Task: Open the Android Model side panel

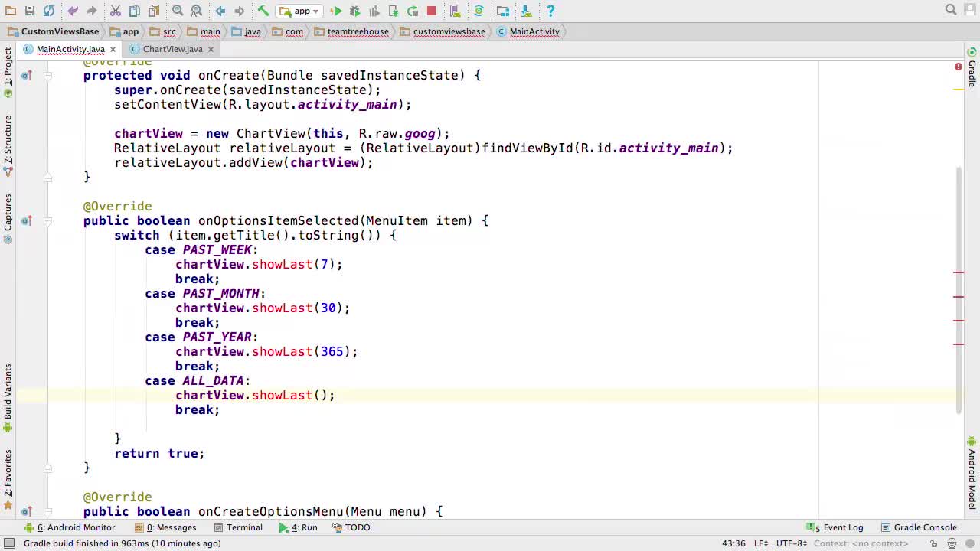Action: 972,473
